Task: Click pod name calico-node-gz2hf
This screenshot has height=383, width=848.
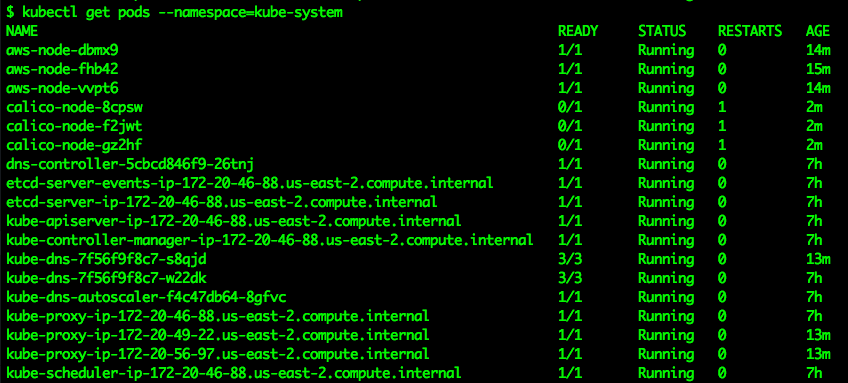Action: 74,145
